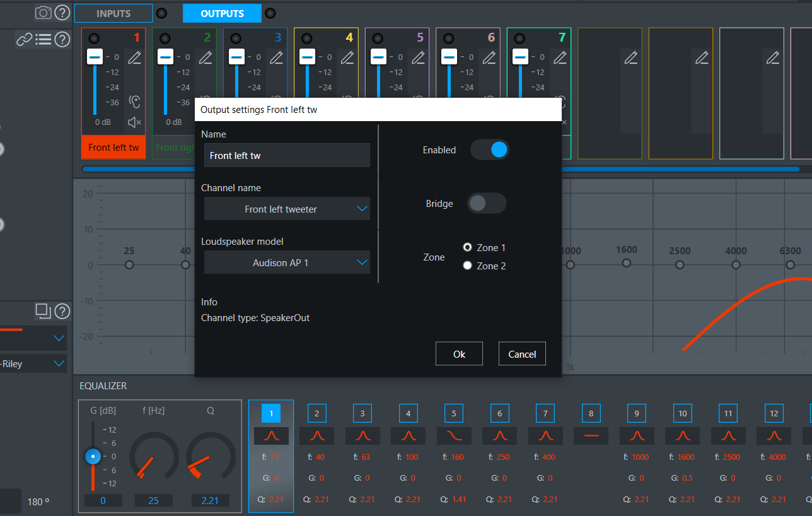The image size is (812, 516).
Task: Open the Channel name dropdown
Action: [x=286, y=209]
